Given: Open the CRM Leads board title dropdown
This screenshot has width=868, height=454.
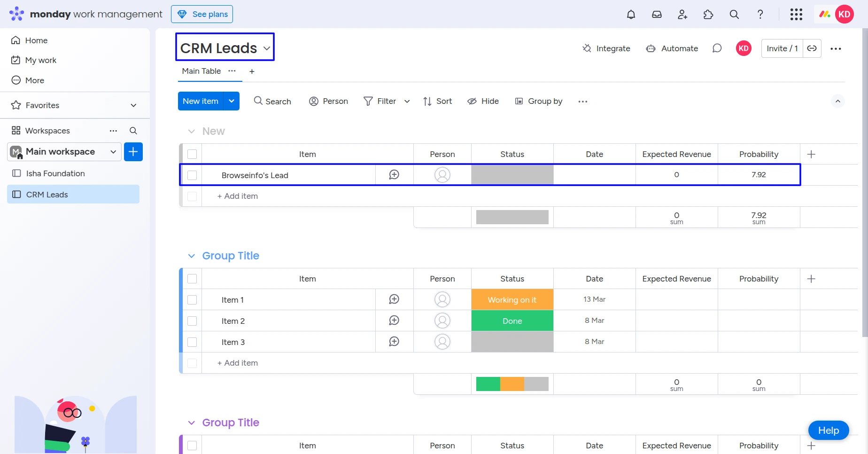Looking at the screenshot, I should point(267,48).
